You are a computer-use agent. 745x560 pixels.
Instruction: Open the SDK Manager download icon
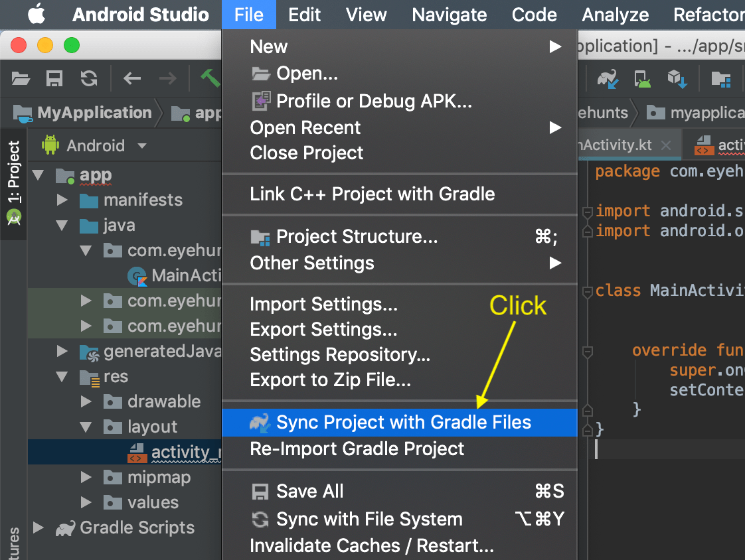677,78
